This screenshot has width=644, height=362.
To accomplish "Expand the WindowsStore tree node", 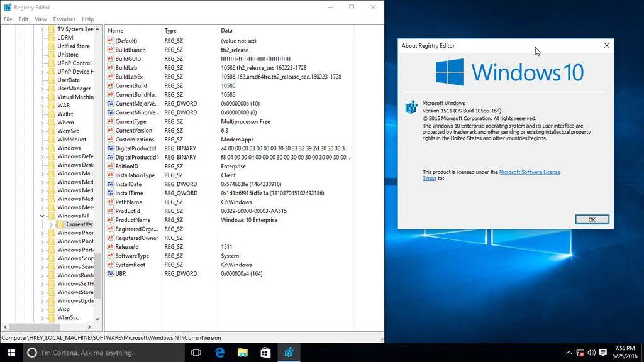I will click(42, 292).
